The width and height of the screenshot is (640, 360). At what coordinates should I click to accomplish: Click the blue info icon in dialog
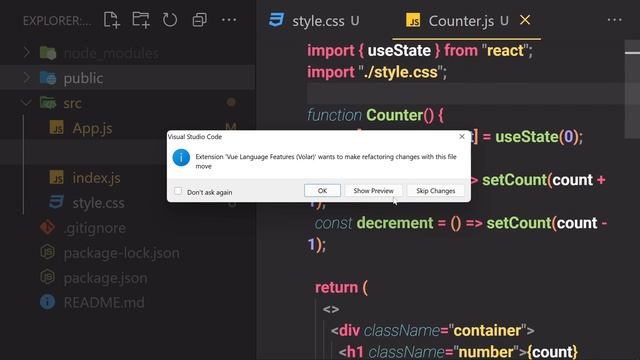[x=181, y=158]
